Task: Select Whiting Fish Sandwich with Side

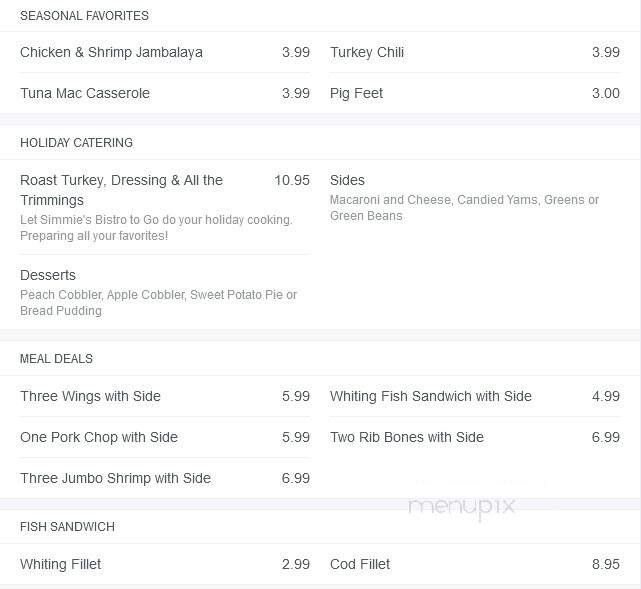Action: (431, 396)
